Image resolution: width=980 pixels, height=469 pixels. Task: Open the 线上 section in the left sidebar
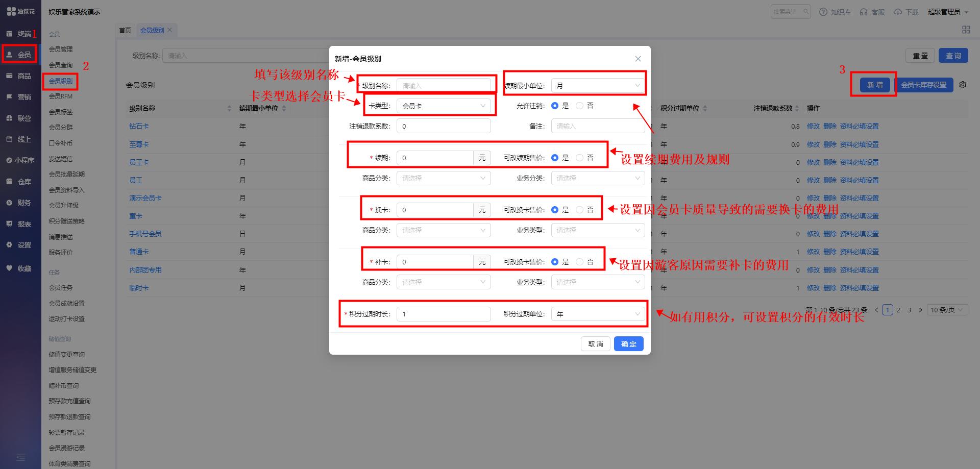tap(19, 139)
